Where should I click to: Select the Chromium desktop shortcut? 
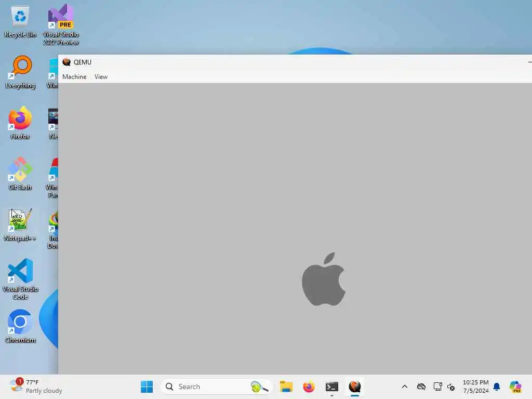pyautogui.click(x=20, y=326)
